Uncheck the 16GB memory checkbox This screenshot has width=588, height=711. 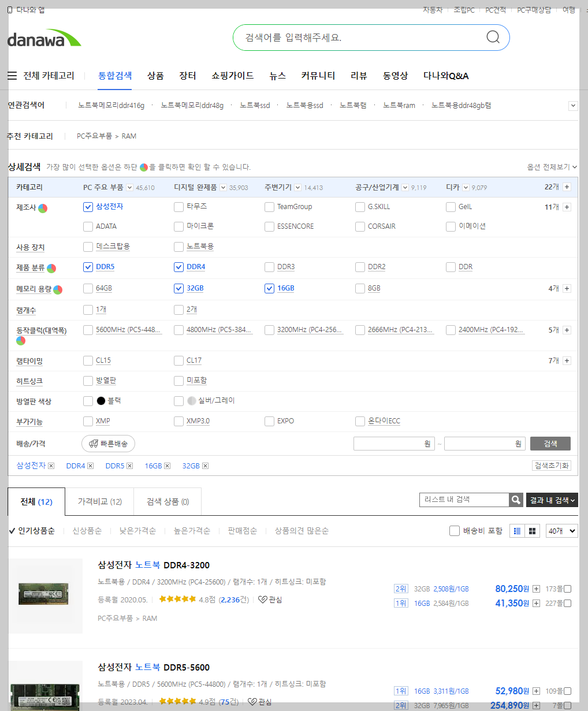click(x=269, y=288)
